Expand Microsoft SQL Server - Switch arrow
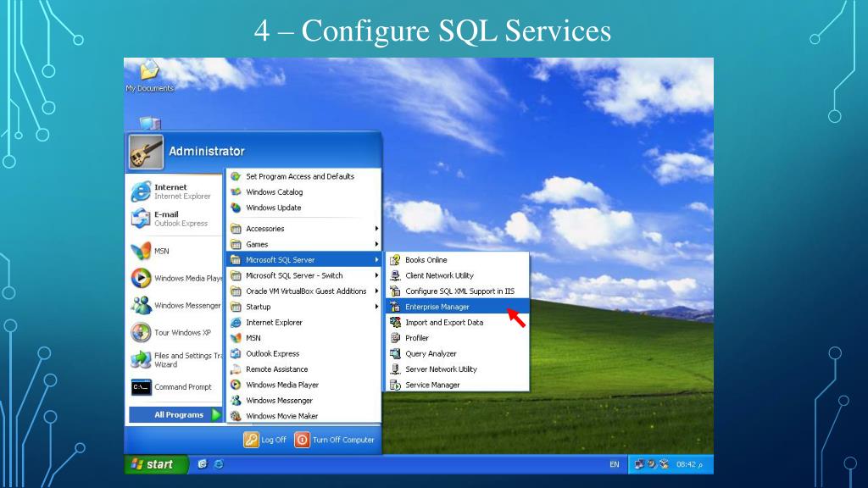Image resolution: width=868 pixels, height=488 pixels. [x=376, y=275]
